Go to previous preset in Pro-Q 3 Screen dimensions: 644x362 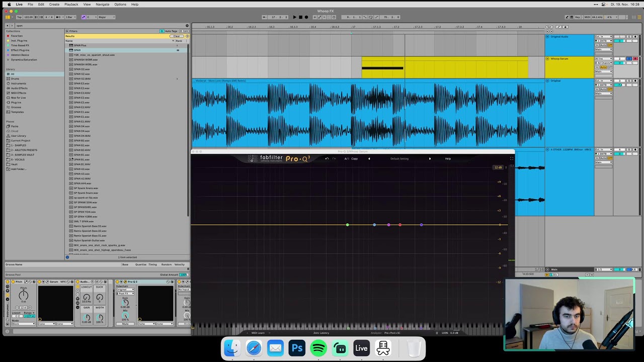pos(369,159)
